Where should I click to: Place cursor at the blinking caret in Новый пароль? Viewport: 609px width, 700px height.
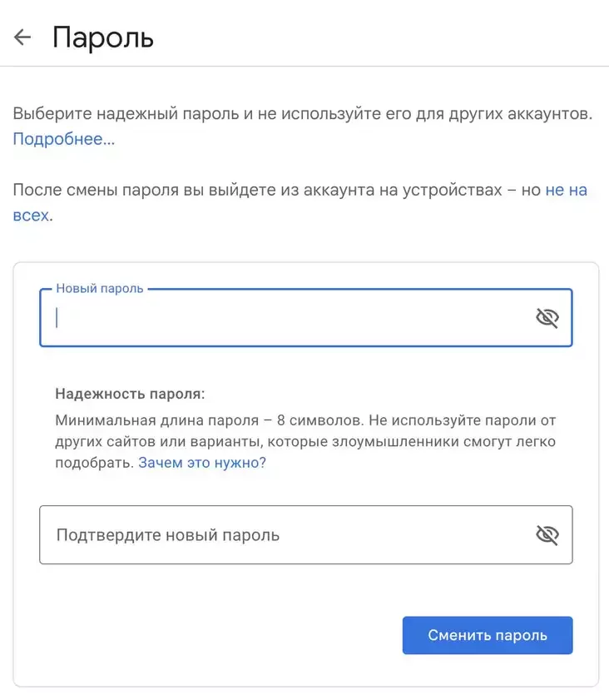tap(57, 317)
